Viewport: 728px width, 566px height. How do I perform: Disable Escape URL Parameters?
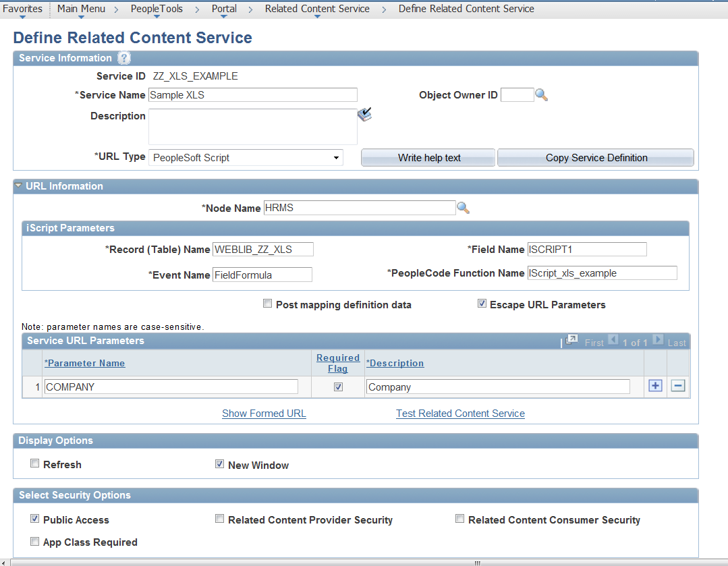pos(482,303)
